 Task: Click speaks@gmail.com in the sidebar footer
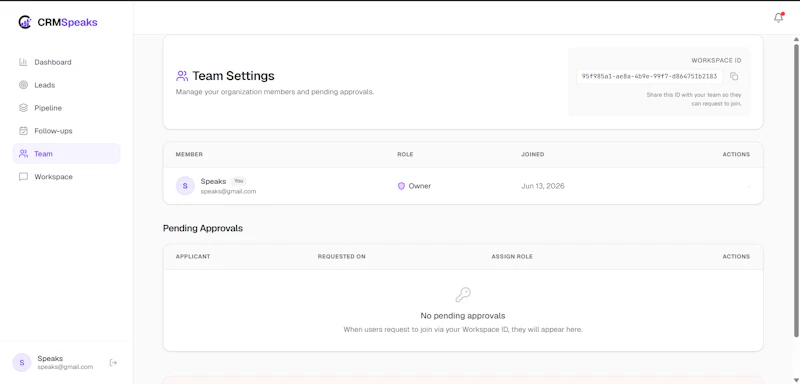tap(65, 367)
